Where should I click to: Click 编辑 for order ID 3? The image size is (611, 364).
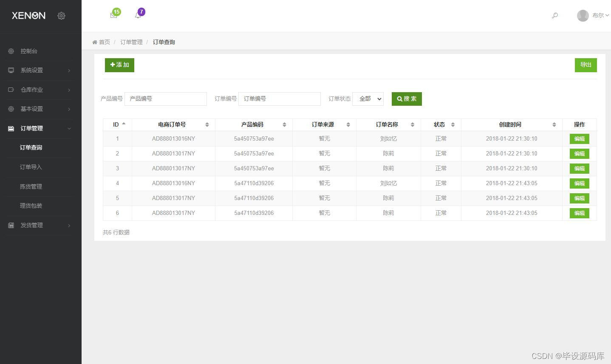click(579, 169)
